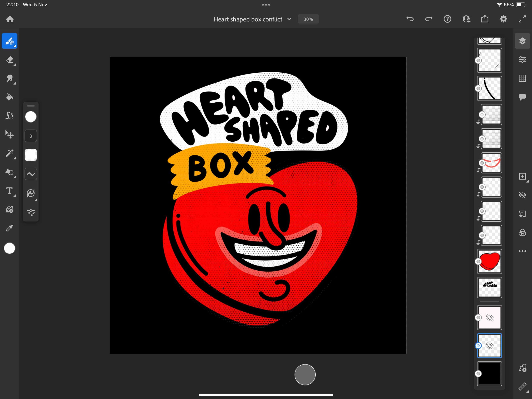Select the Eraser tool
This screenshot has width=532, height=399.
click(x=10, y=60)
